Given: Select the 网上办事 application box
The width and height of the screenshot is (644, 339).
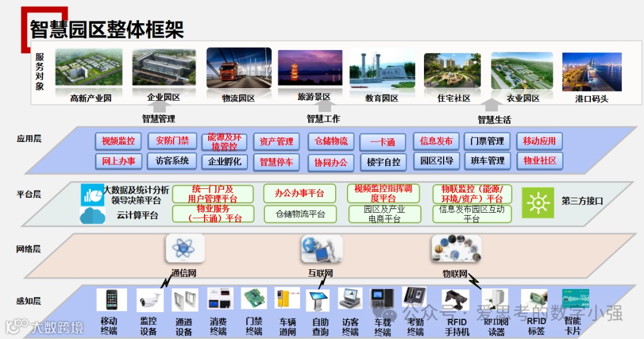Looking at the screenshot, I should tap(119, 161).
